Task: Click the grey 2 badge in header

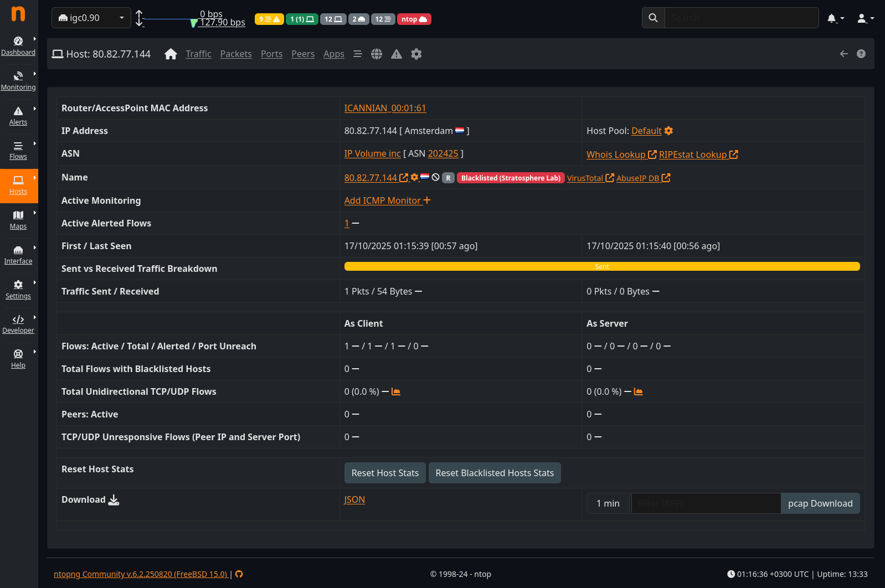Action: (x=358, y=19)
